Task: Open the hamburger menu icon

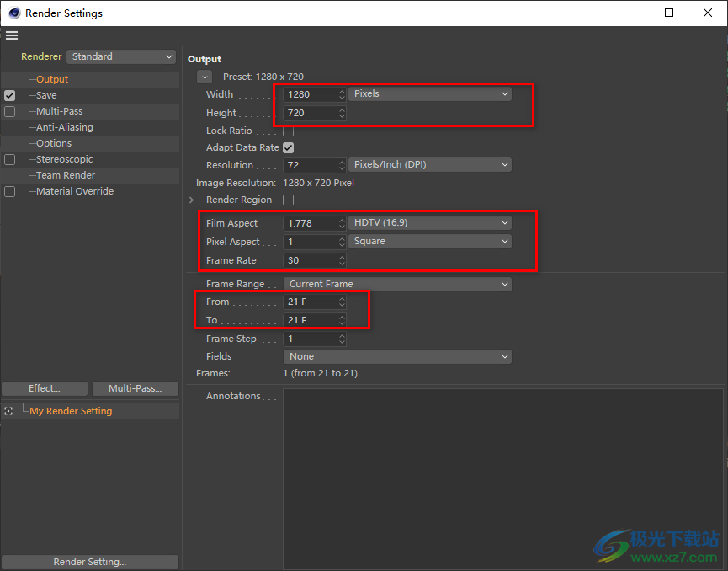Action: point(12,35)
